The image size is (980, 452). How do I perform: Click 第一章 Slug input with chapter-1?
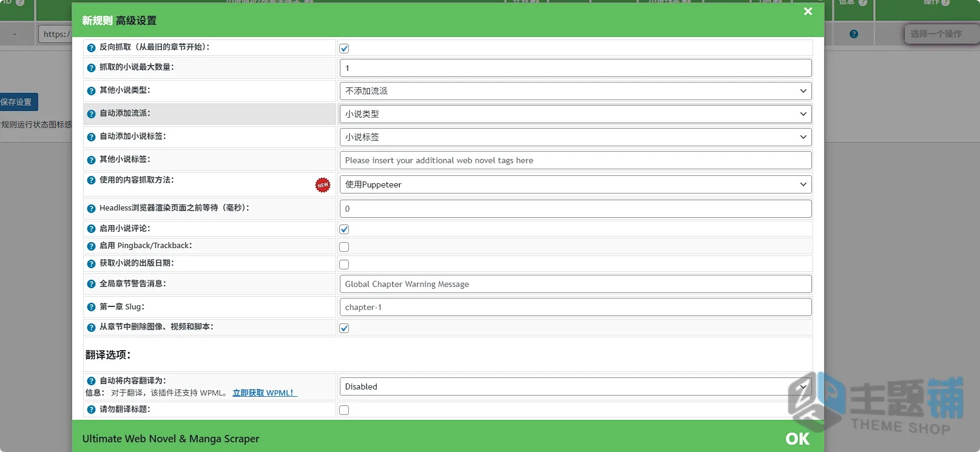pos(575,307)
